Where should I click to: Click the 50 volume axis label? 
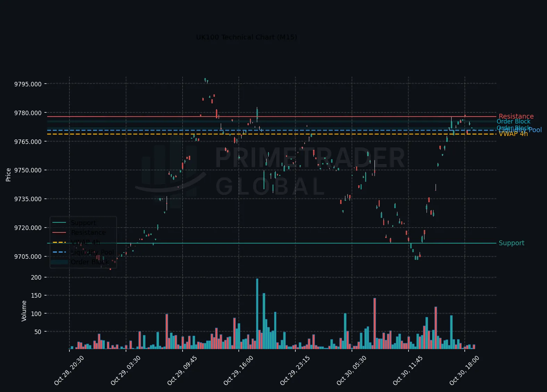click(38, 332)
